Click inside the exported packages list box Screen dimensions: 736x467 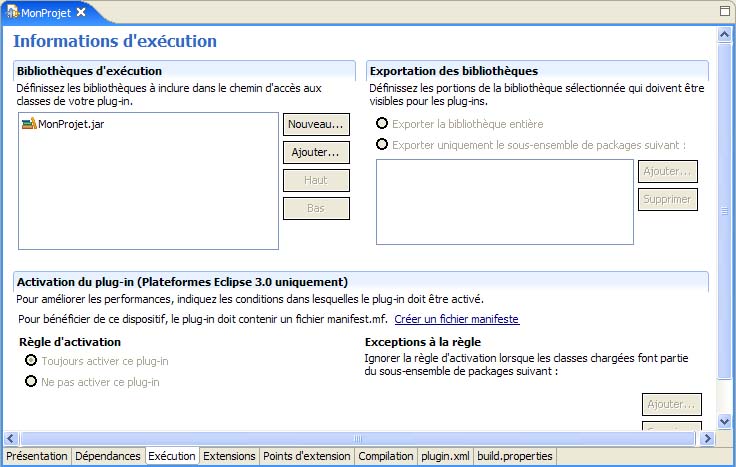coord(504,201)
